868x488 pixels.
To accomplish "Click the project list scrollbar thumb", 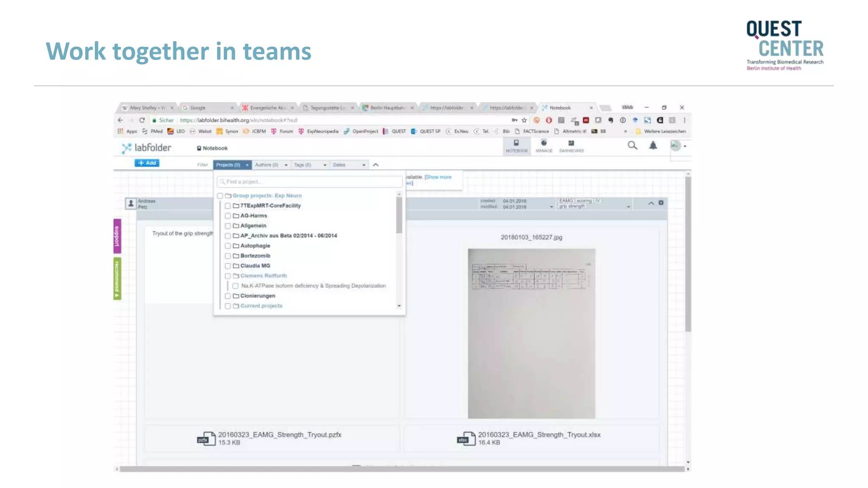I will tap(399, 215).
